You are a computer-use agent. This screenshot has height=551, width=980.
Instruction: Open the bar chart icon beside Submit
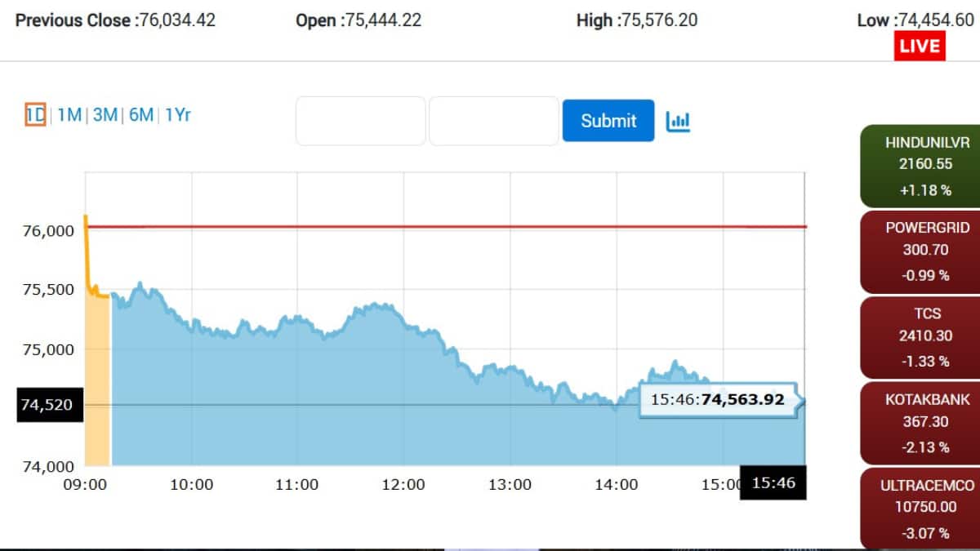click(679, 120)
